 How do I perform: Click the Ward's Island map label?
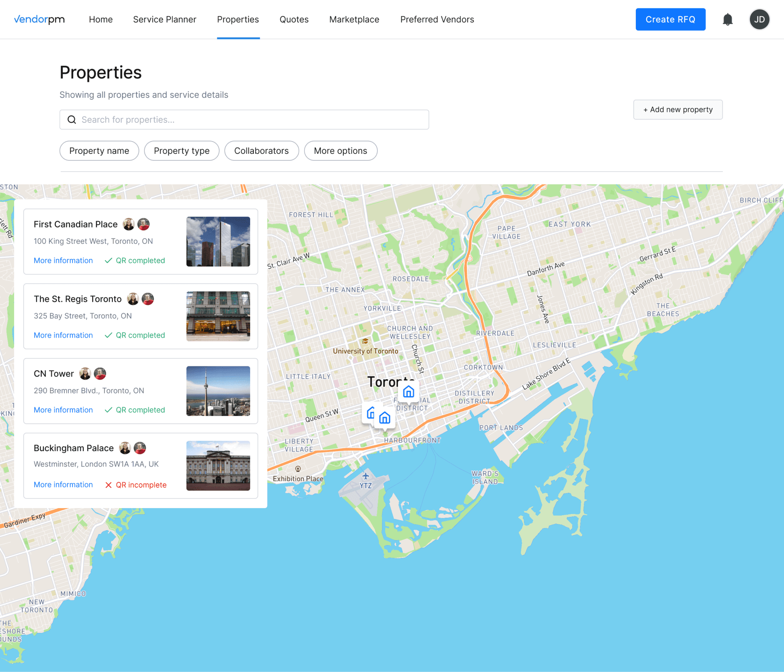pos(485,477)
